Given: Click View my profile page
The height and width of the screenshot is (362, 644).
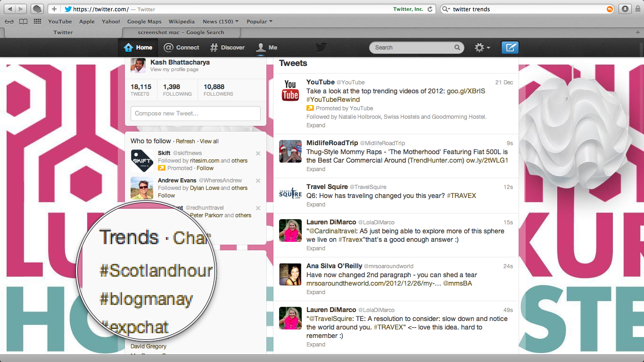Looking at the screenshot, I should [x=174, y=70].
